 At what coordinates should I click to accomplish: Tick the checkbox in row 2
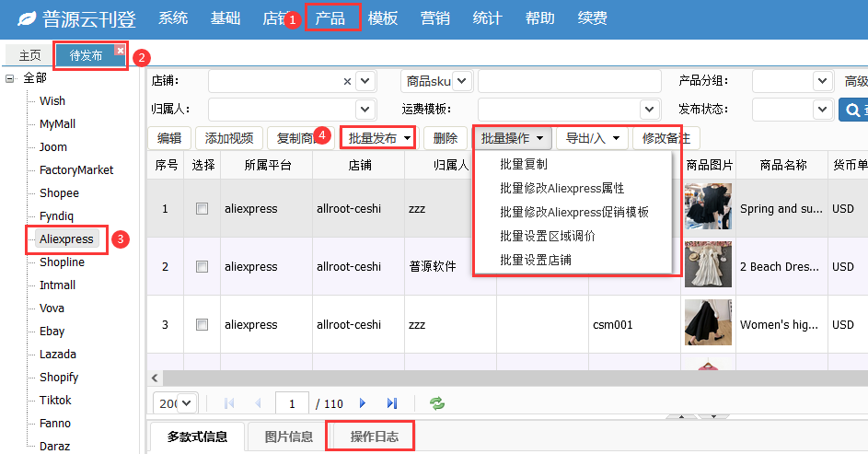(x=203, y=267)
